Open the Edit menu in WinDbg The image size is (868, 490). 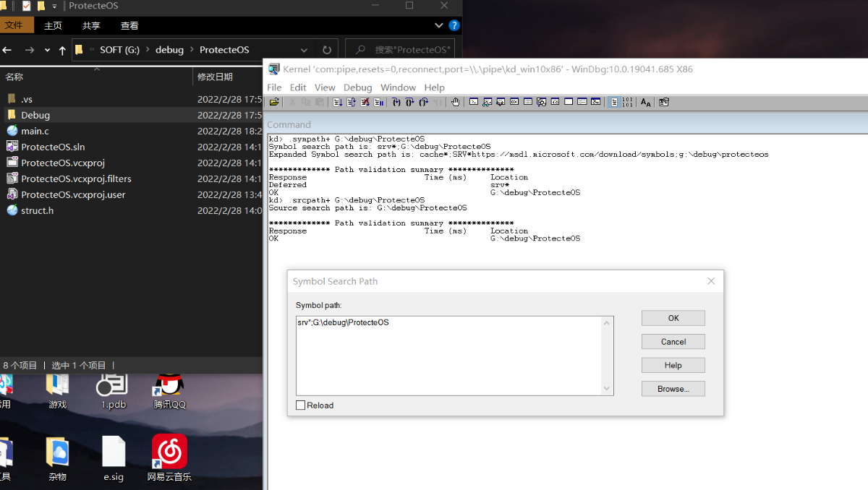298,87
